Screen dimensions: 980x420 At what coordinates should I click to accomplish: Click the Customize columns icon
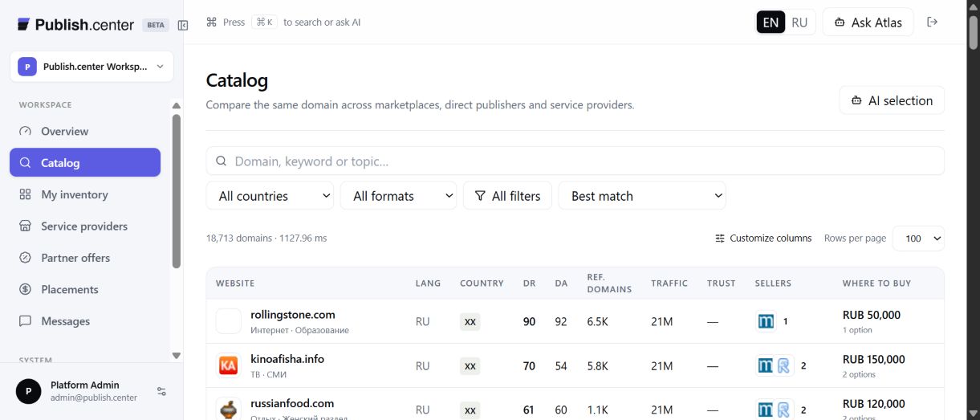pyautogui.click(x=720, y=239)
